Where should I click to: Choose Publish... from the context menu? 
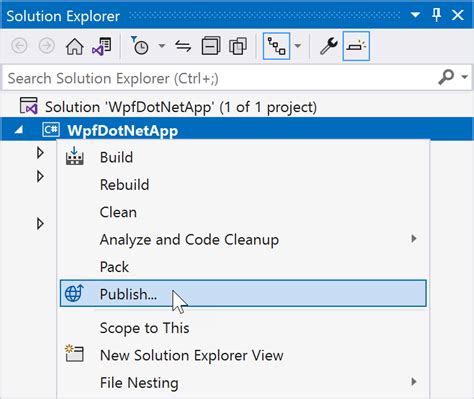point(243,293)
